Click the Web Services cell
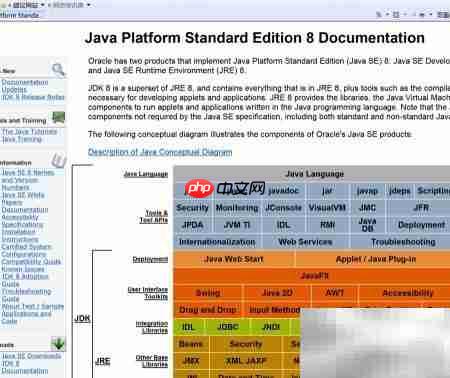This screenshot has height=378, width=450. point(305,242)
